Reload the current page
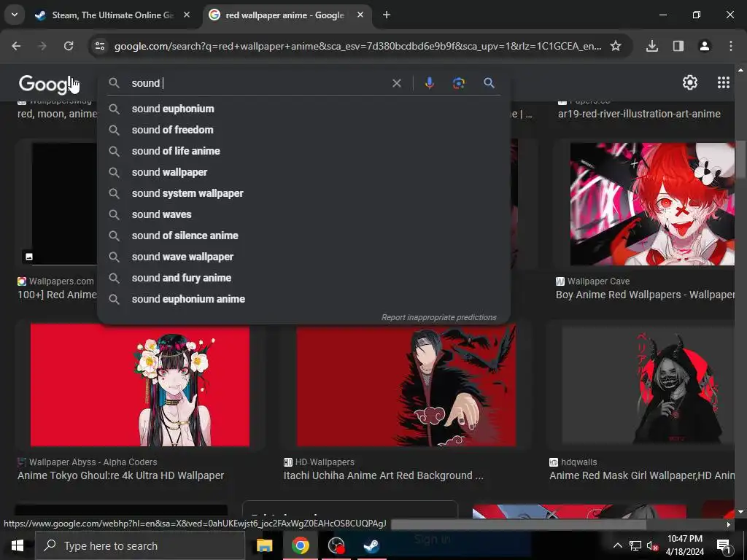 tap(69, 46)
